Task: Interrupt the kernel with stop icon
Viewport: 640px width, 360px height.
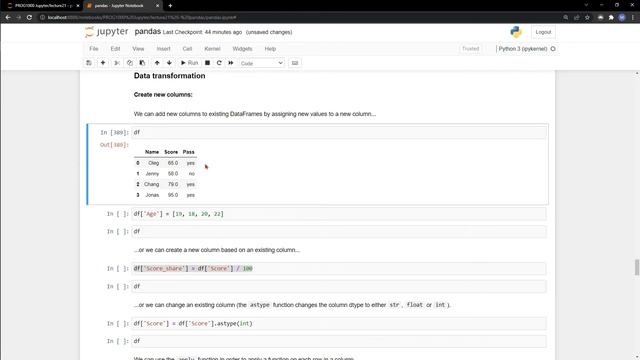Action: point(207,63)
